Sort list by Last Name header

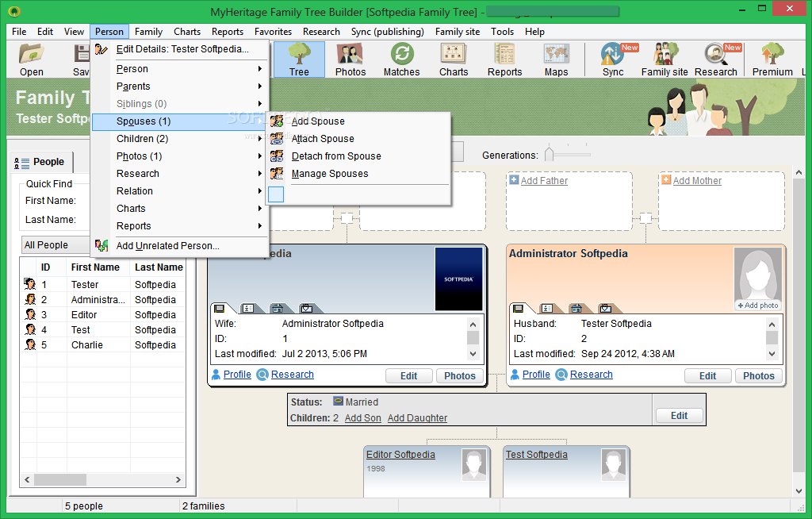[x=159, y=267]
